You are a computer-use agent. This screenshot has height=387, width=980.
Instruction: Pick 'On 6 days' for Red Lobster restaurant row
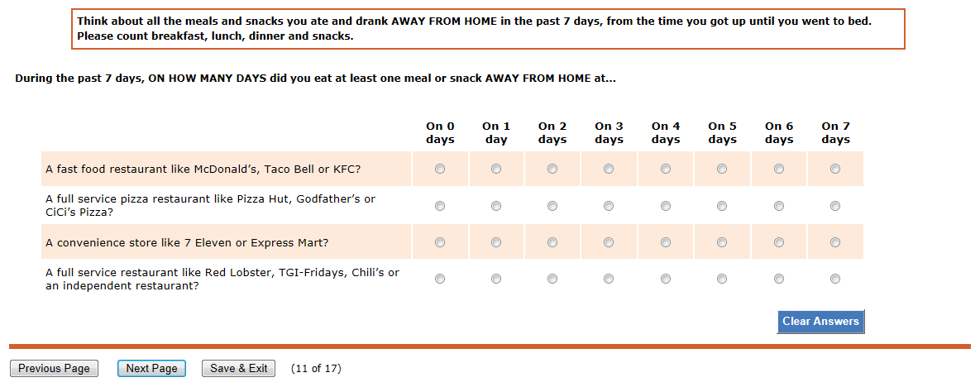click(779, 279)
